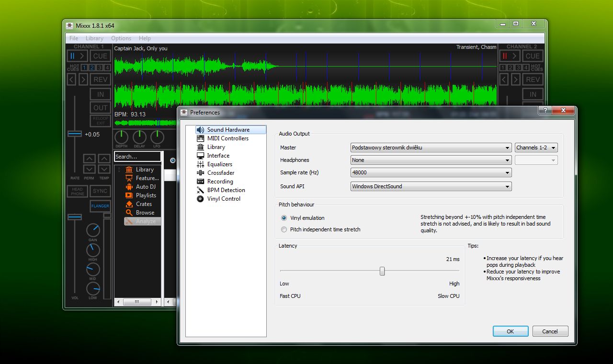Click flanger DELAY knob

(x=139, y=137)
